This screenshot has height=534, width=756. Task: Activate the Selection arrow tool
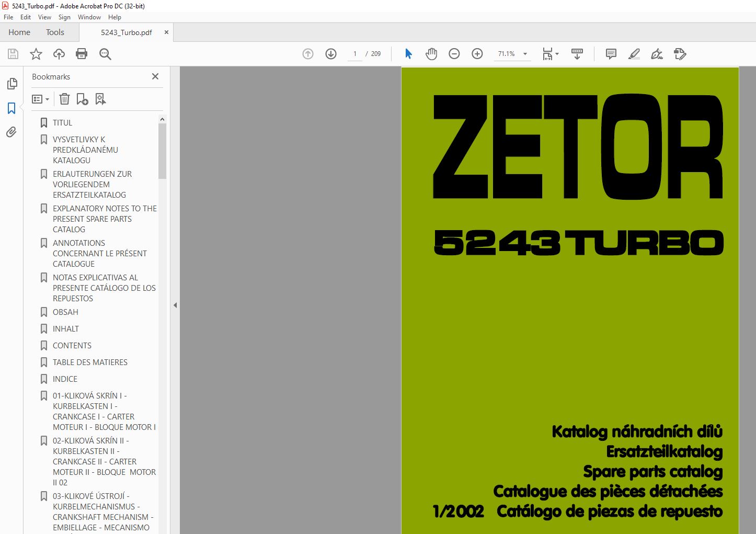408,54
